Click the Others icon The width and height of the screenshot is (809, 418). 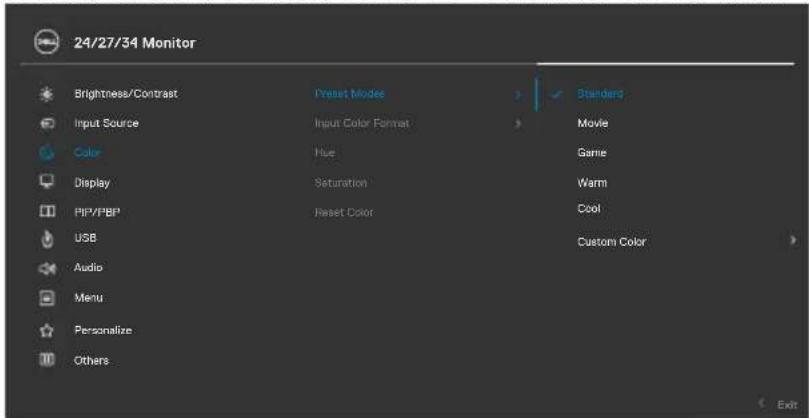click(47, 360)
